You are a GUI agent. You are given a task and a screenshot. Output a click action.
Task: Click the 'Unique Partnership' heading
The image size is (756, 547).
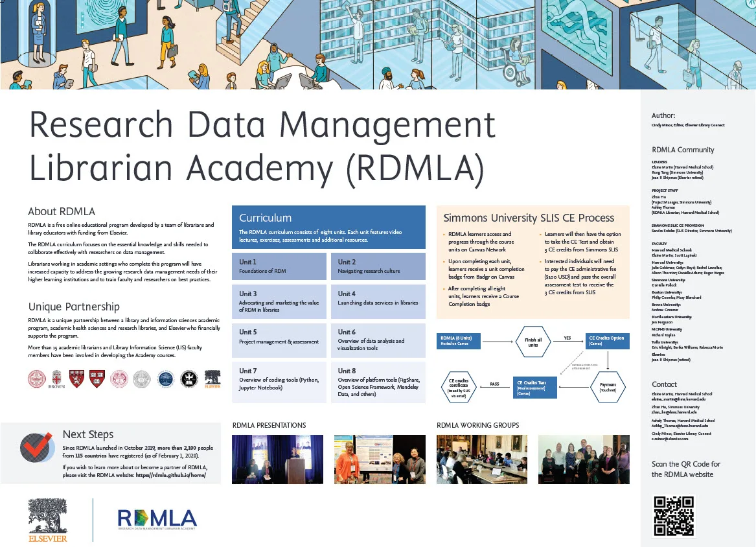click(74, 307)
